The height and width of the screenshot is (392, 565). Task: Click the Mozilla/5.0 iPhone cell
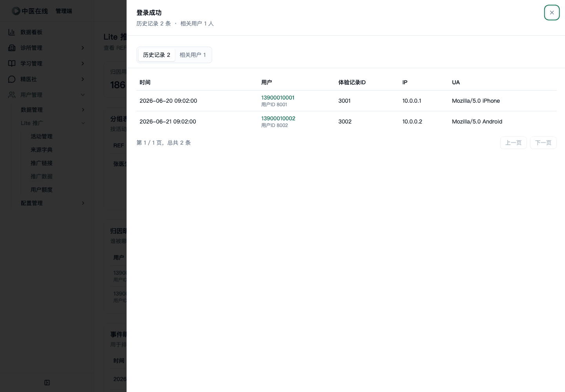coord(476,101)
